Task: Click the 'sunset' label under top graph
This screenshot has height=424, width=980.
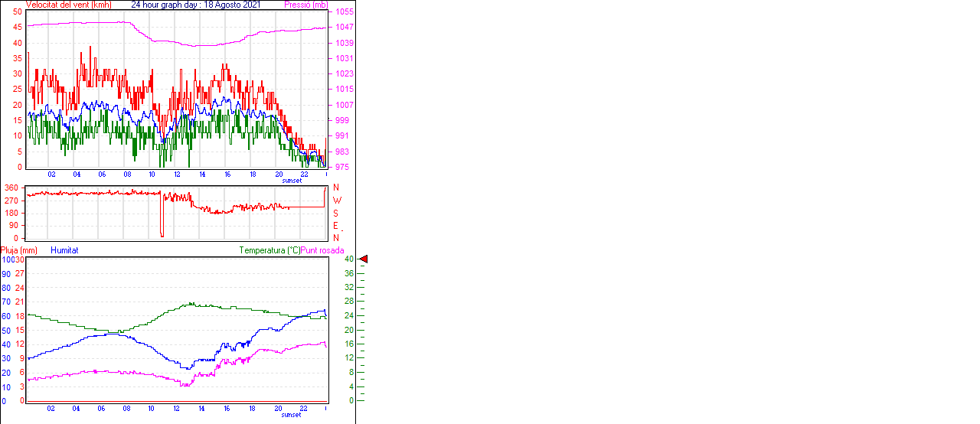Action: (292, 181)
